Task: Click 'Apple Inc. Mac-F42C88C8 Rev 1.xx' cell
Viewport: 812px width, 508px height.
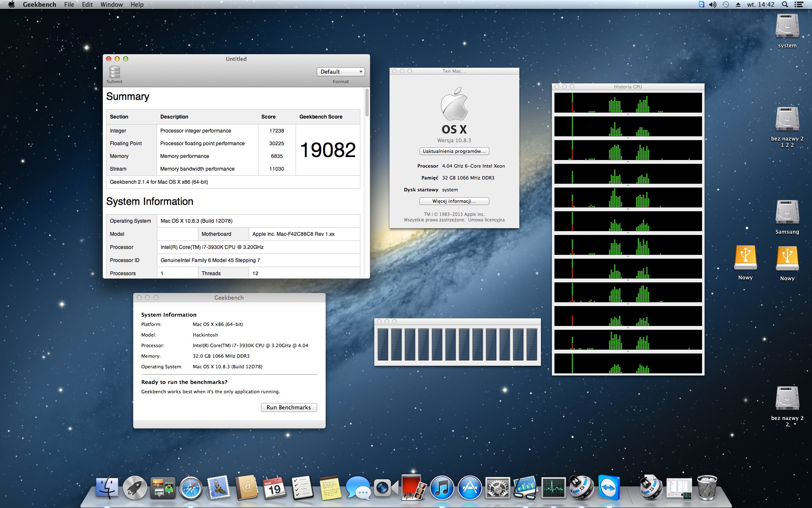Action: coord(294,234)
